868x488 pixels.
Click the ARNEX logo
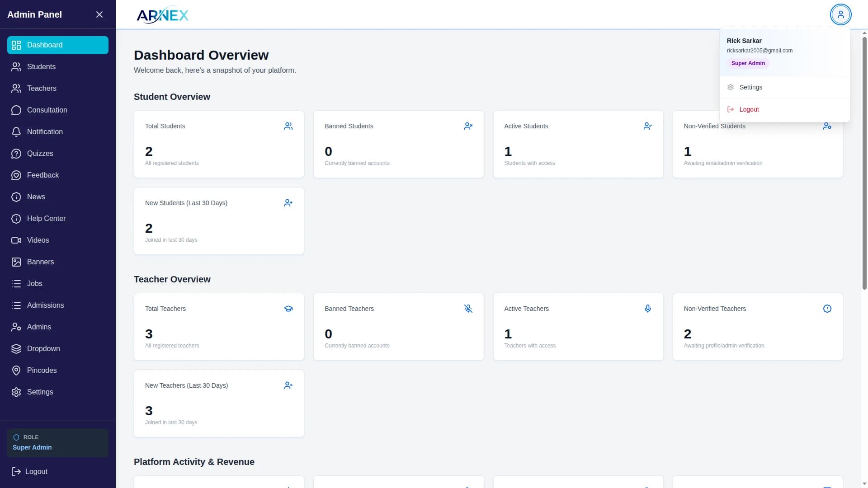pos(163,15)
